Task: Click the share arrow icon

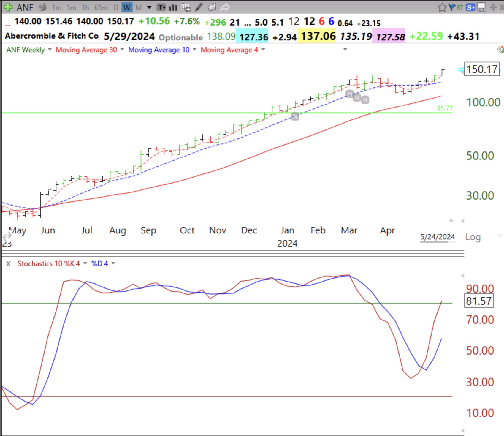Action: coord(225,7)
